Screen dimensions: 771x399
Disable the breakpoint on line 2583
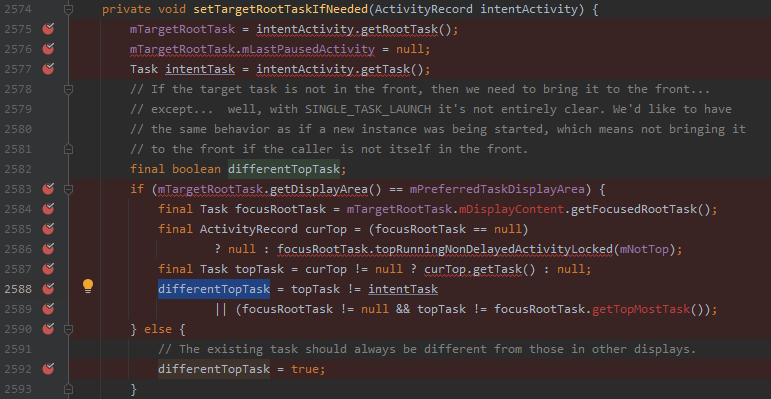[x=48, y=189]
